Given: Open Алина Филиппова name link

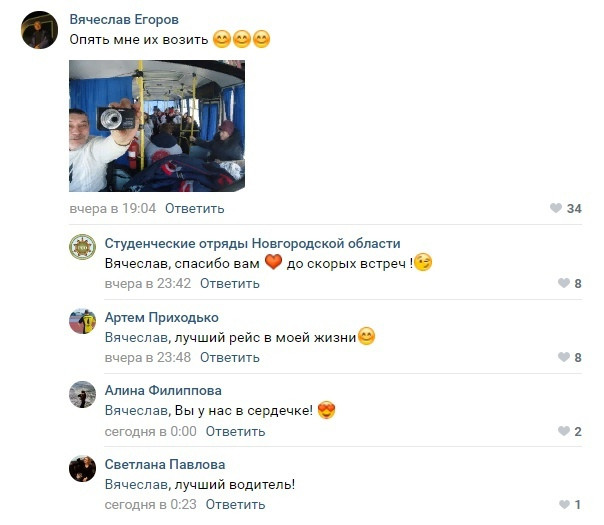Looking at the screenshot, I should click(163, 391).
